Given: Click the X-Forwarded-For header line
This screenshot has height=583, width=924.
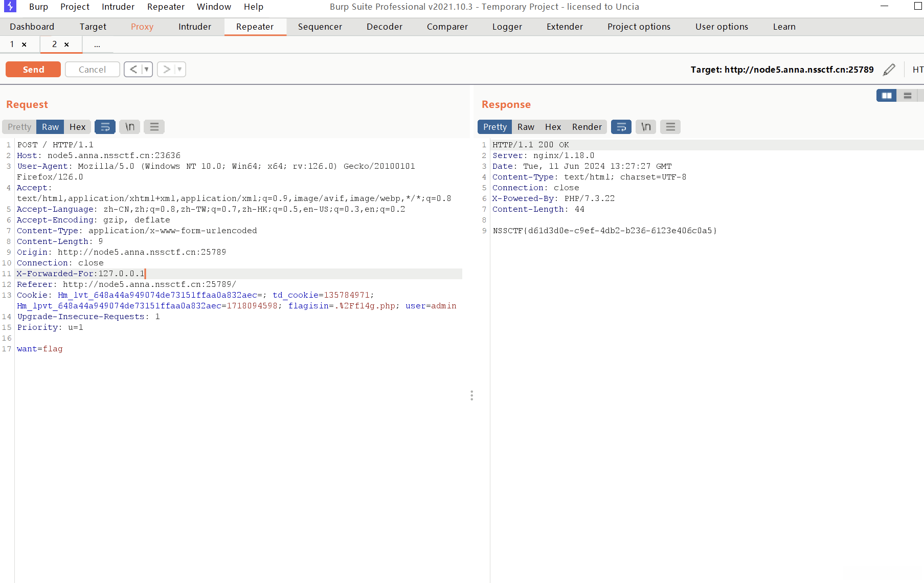Looking at the screenshot, I should coord(238,274).
